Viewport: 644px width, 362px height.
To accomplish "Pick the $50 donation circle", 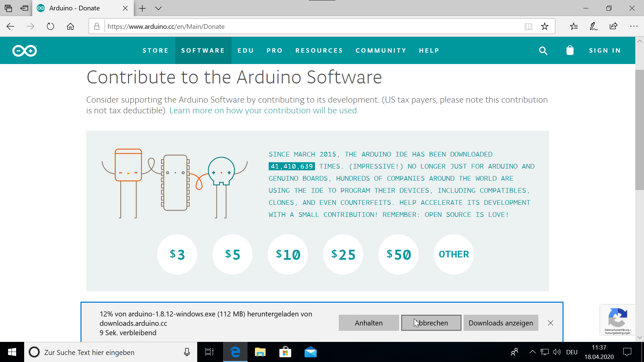I will click(x=398, y=254).
